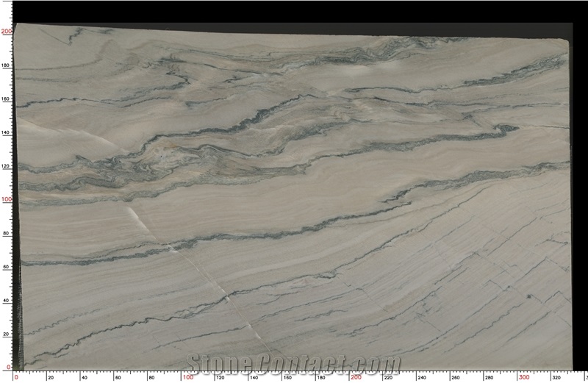Click the red 200 label on the vertical ruler
The width and height of the screenshot is (588, 383).
7,32
